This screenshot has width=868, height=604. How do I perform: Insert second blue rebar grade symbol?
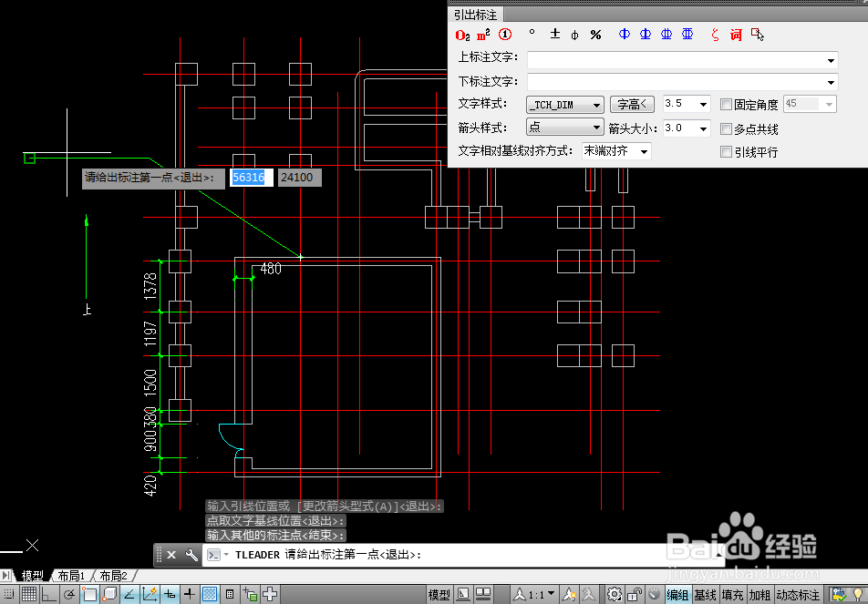pyautogui.click(x=646, y=35)
